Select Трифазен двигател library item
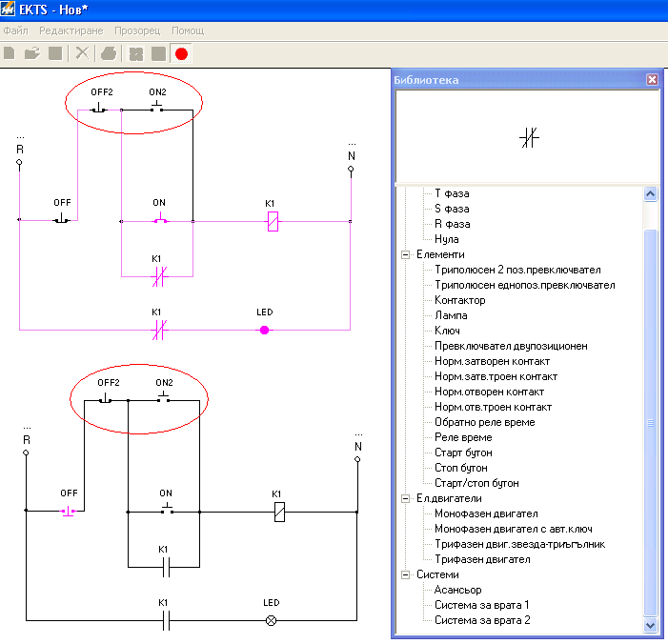The width and height of the screenshot is (668, 644). (x=481, y=559)
